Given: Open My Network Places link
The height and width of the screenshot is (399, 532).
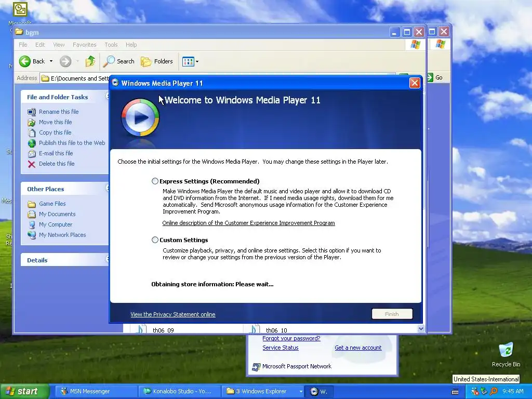Looking at the screenshot, I should point(62,235).
